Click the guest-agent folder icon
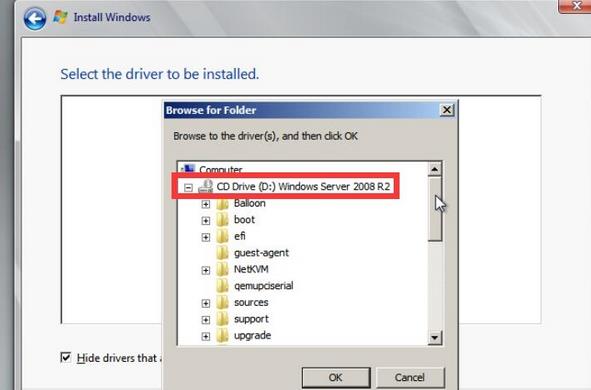591x390 pixels. tap(222, 253)
